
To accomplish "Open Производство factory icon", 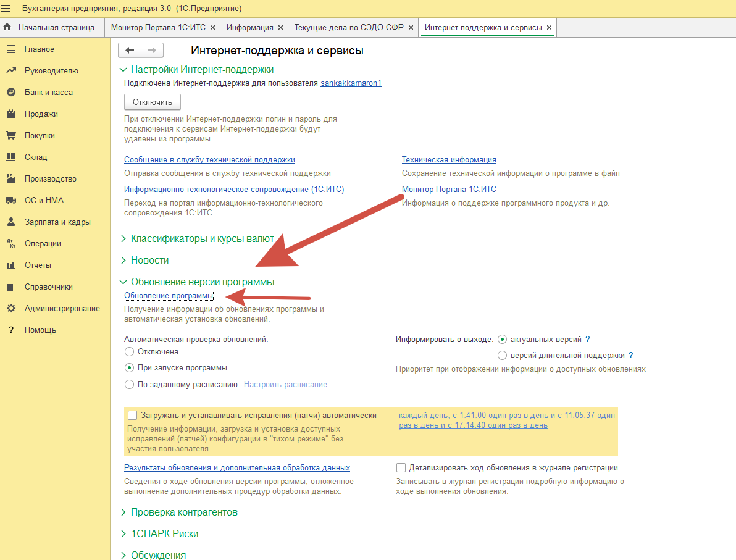I will 10,179.
